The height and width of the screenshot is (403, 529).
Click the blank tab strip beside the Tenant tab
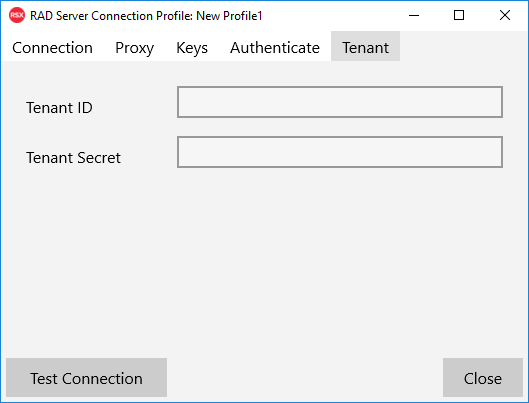click(464, 47)
